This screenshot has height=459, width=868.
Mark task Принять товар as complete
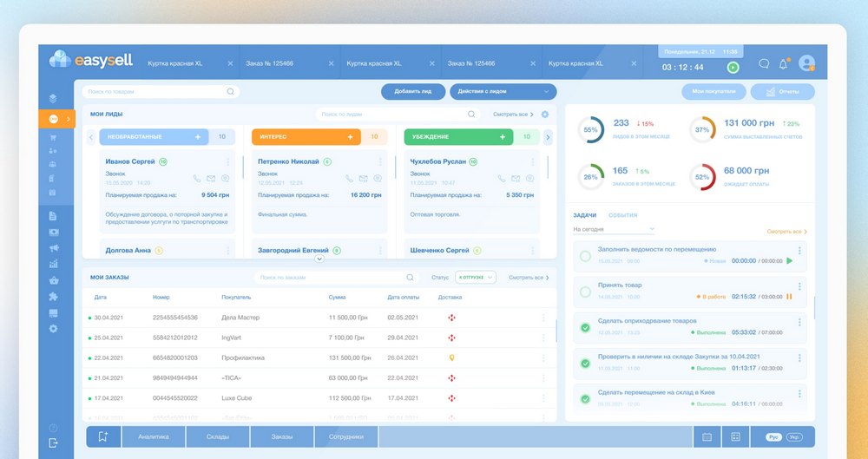[x=585, y=292]
